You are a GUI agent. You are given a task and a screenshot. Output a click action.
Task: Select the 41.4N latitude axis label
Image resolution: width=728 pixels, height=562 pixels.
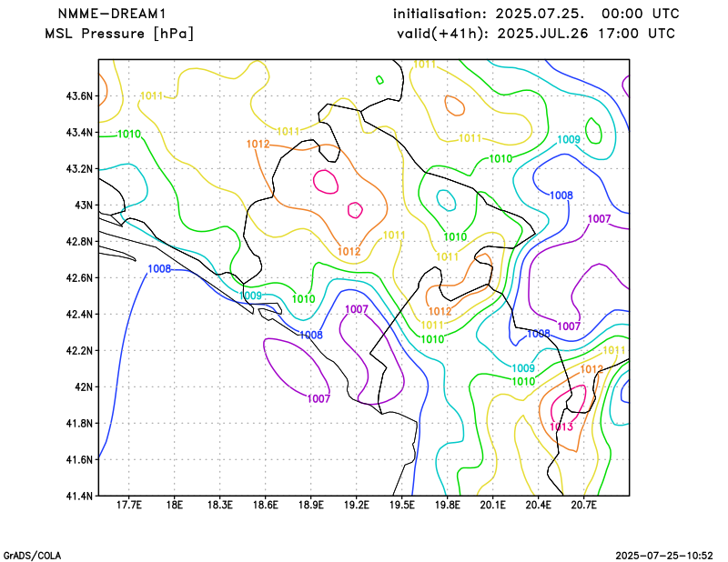coord(79,496)
